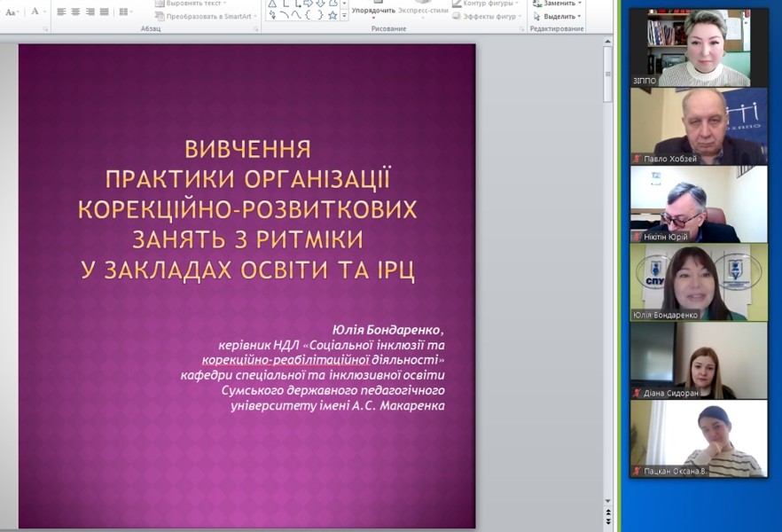This screenshot has width=782, height=532.
Task: Click the align text left icon
Action: 62,12
